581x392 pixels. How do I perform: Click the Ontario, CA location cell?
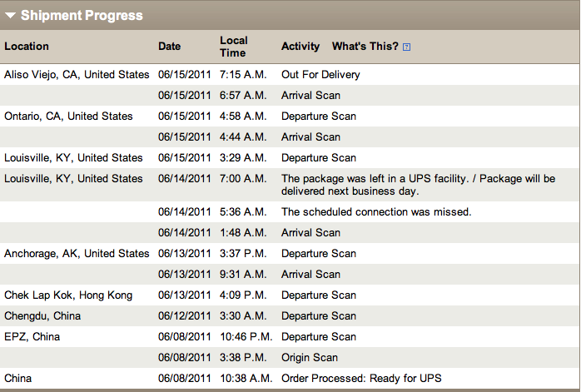[x=68, y=116]
